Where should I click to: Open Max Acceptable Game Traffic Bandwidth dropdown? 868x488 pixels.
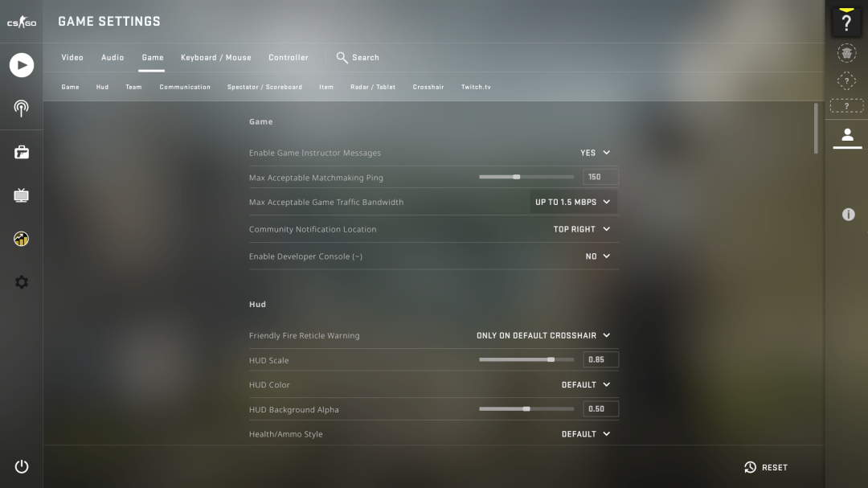point(573,202)
